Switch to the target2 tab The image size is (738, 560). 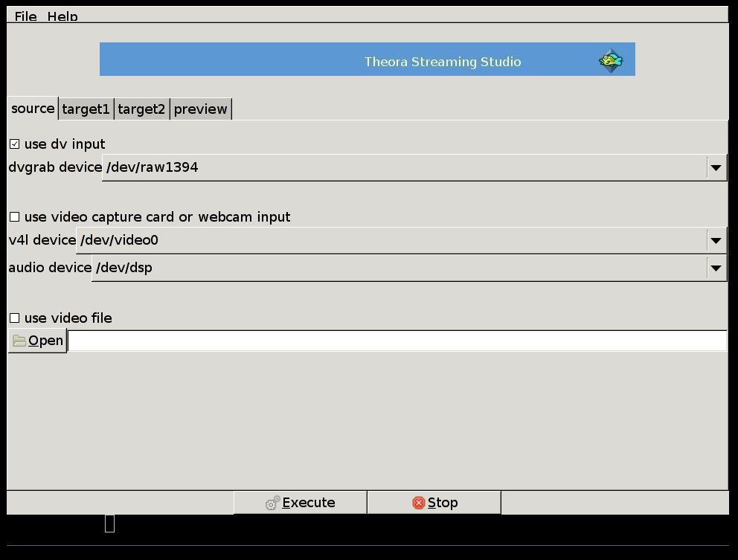141,109
